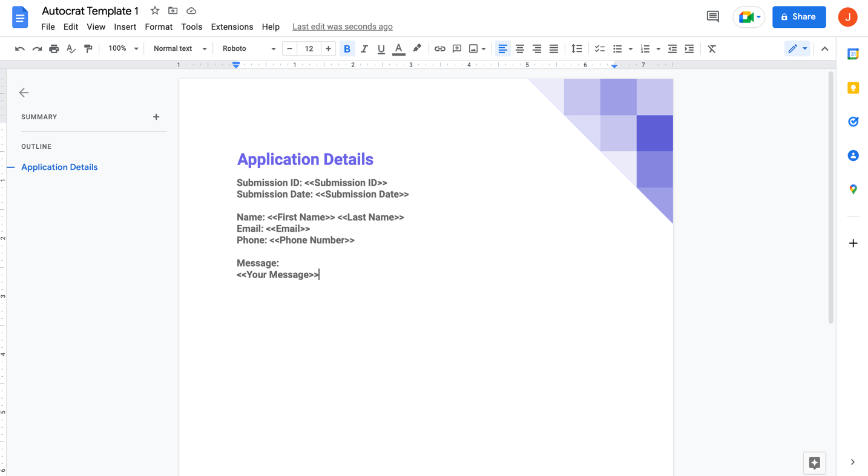Click the insert link icon
The image size is (868, 476).
pos(439,48)
